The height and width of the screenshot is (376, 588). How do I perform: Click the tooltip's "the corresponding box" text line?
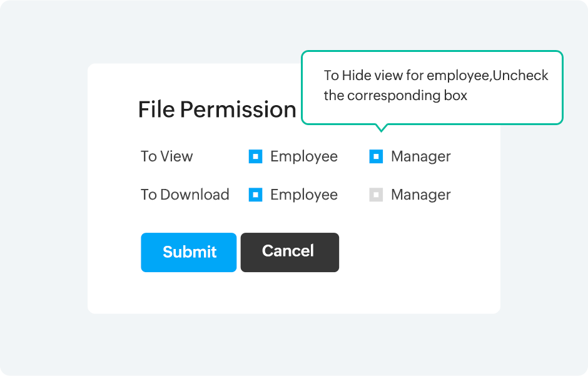coord(395,96)
